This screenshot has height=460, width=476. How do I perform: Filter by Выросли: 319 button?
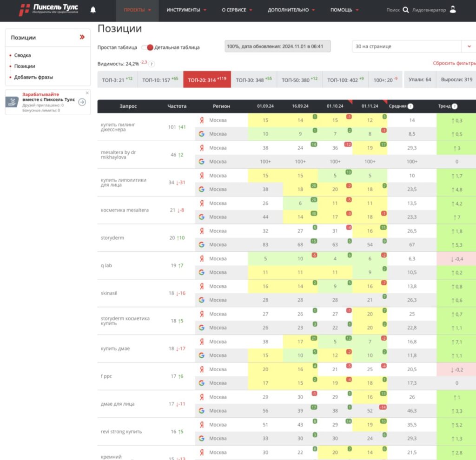[x=456, y=80]
